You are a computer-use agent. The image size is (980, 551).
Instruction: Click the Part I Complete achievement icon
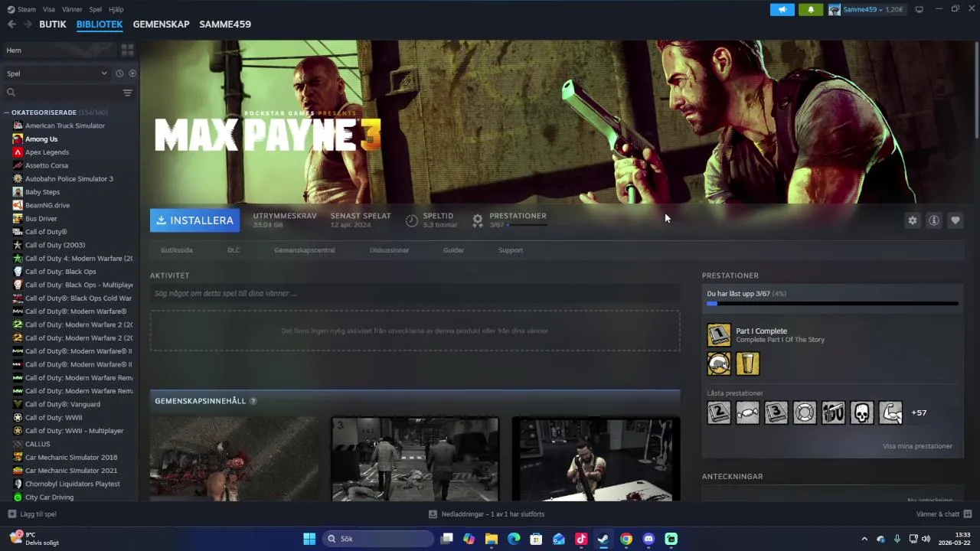point(719,335)
